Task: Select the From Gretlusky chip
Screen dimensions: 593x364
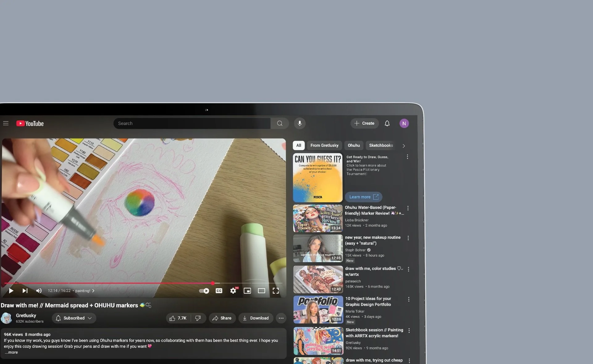Action: coord(324,145)
